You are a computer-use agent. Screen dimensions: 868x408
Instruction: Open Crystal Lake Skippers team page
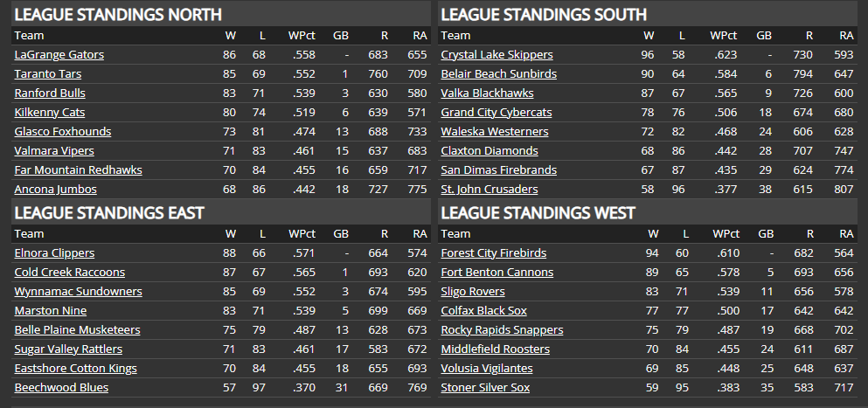(496, 55)
